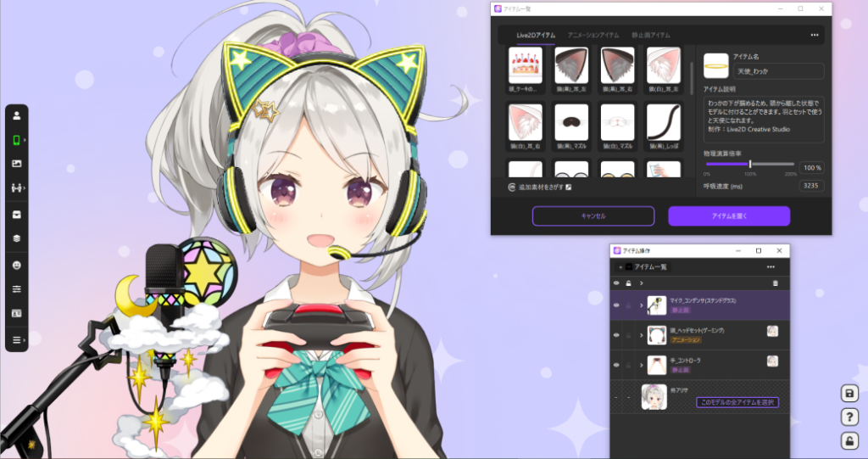This screenshot has width=868, height=459.
Task: Select 猫(白)_耳_左 white cat ear item
Action: [663, 65]
